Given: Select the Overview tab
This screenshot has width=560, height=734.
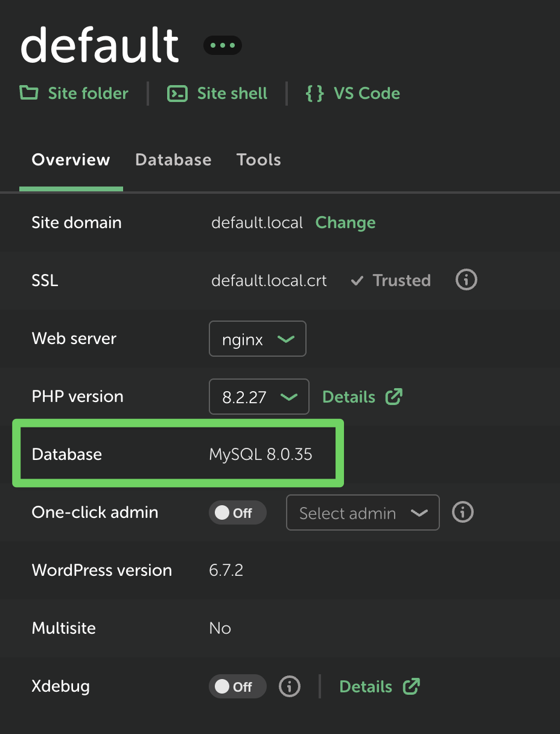Looking at the screenshot, I should (71, 160).
